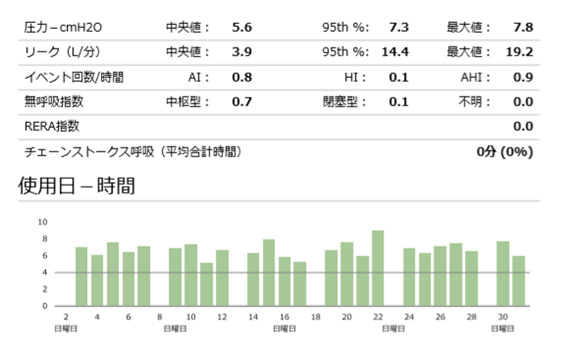Image resolution: width=565 pixels, height=362 pixels.
Task: Click the 圧力 – cmH2O row label
Action: pyautogui.click(x=63, y=27)
